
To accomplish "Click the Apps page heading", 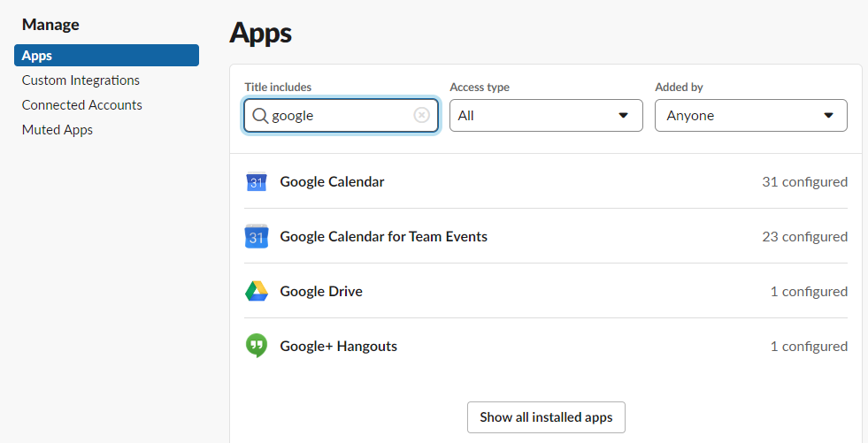I will click(x=260, y=34).
